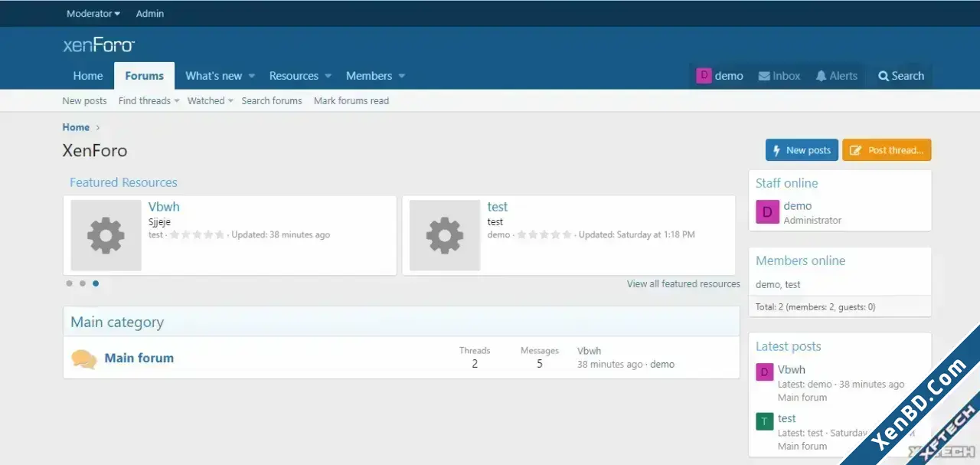Show the first featured resources carousel dot
980x465 pixels.
point(70,283)
